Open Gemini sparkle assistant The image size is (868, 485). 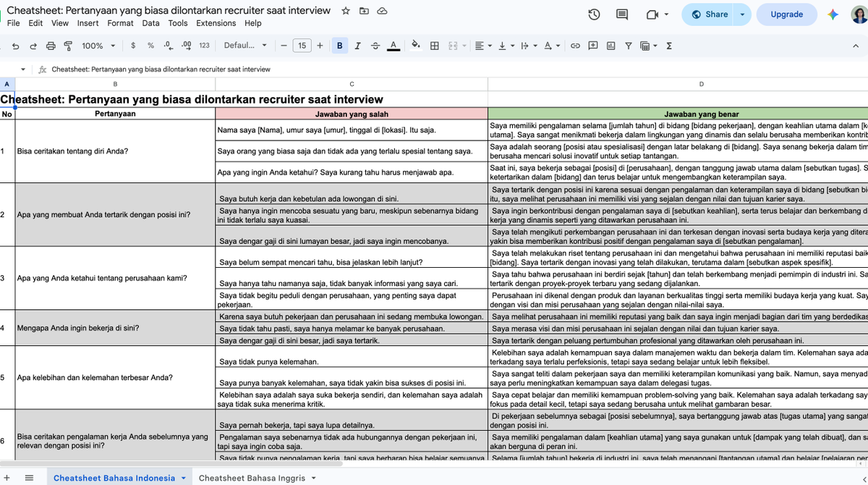click(x=833, y=14)
